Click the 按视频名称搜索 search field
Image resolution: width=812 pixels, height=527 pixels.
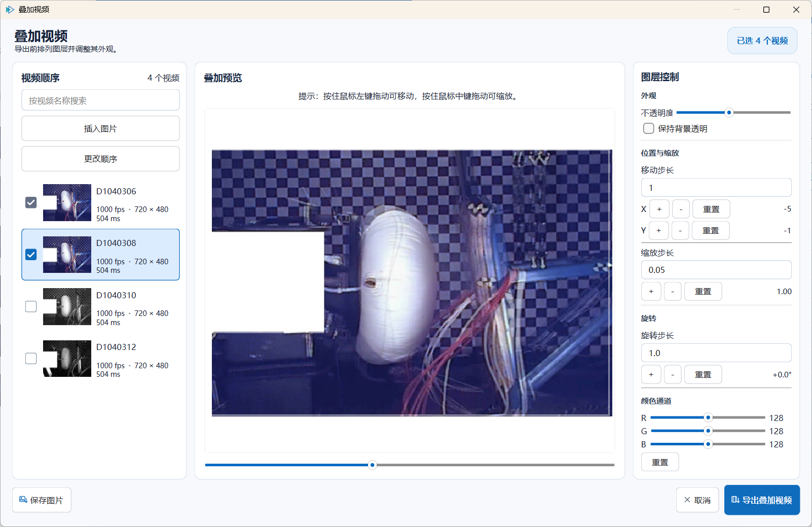100,100
